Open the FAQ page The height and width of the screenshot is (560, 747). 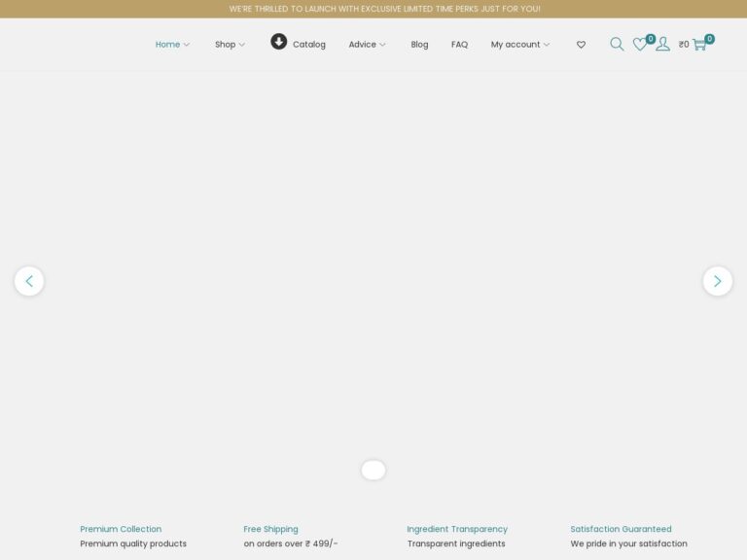point(460,45)
